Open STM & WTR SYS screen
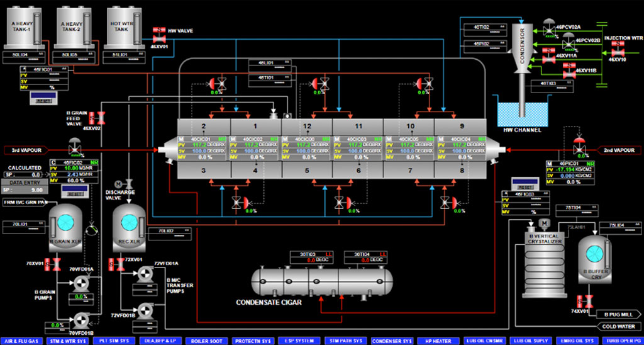 (x=68, y=341)
